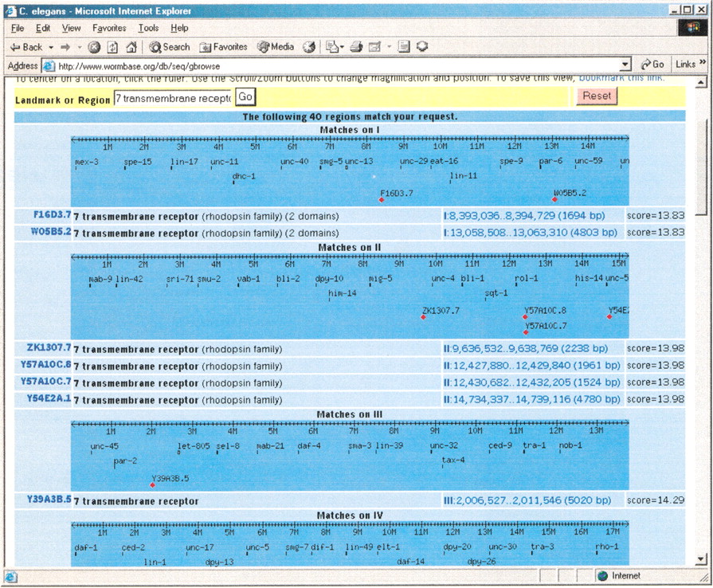
Task: Click the Reset button
Action: click(597, 96)
